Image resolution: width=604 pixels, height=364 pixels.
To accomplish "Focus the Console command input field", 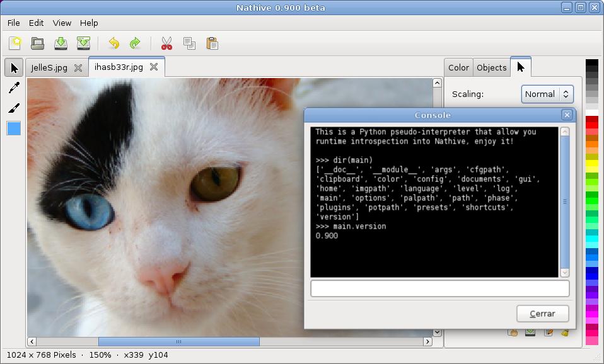I will pyautogui.click(x=440, y=288).
